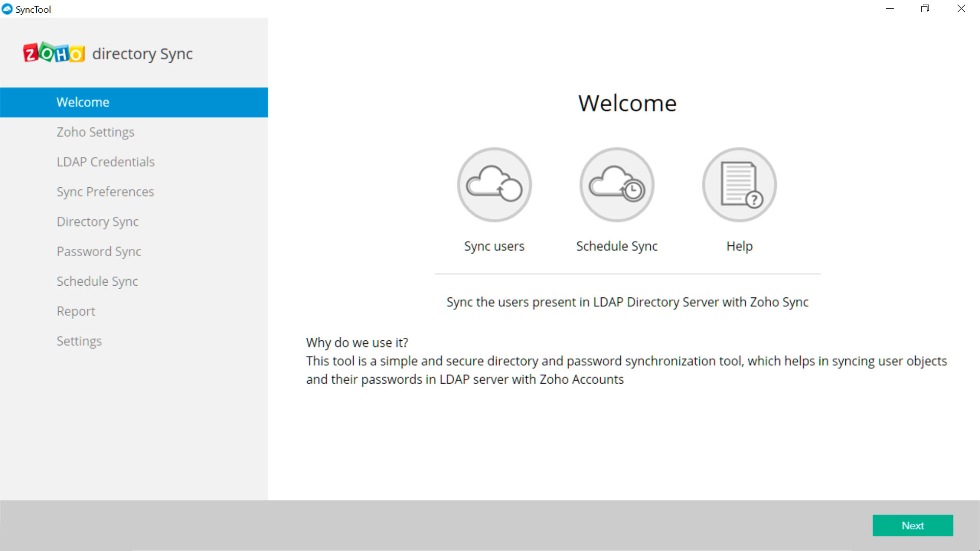Click the Sync users cloud icon
This screenshot has width=980, height=551.
click(494, 185)
